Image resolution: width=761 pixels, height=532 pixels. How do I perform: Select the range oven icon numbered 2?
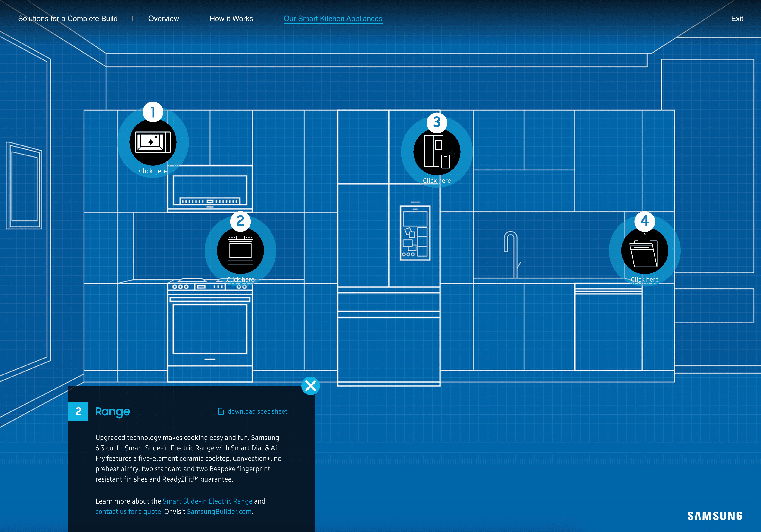click(240, 251)
